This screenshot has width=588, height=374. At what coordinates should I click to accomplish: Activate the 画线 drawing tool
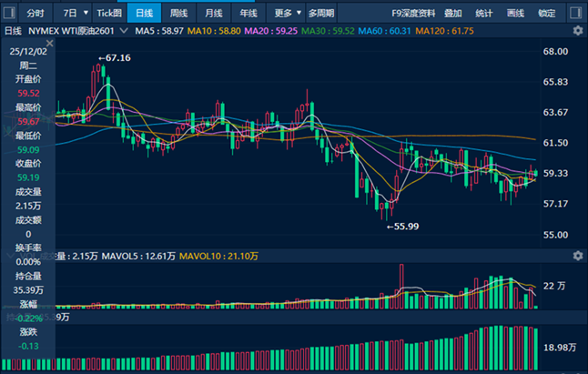(x=514, y=14)
